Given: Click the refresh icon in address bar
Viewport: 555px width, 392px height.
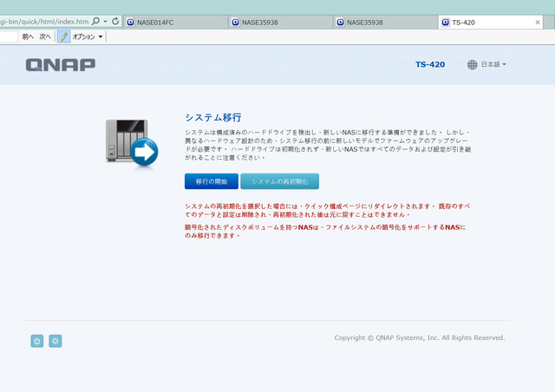Looking at the screenshot, I should [115, 20].
